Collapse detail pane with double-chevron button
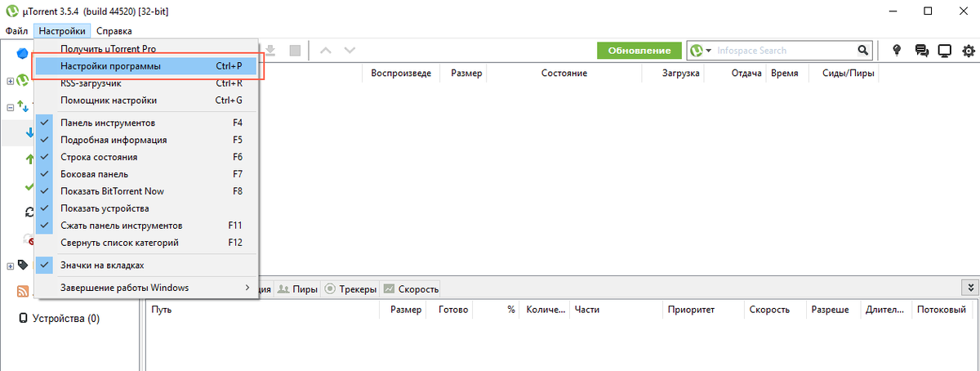This screenshot has height=371, width=980. 970,288
